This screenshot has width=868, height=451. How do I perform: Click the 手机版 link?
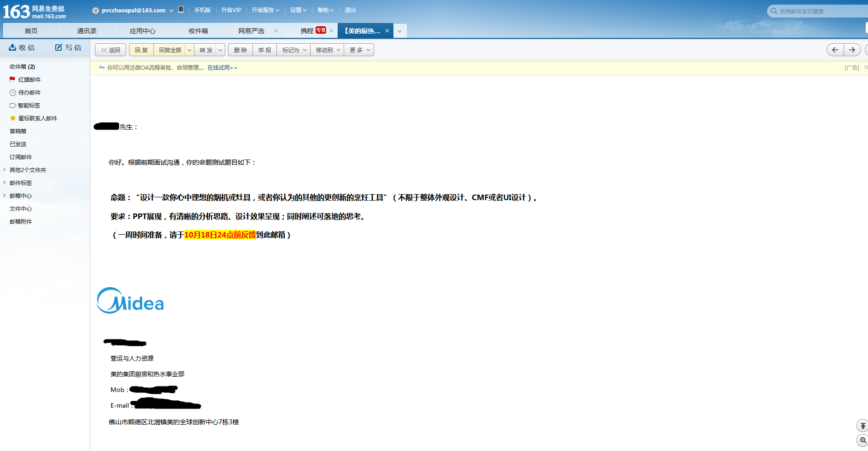click(202, 10)
